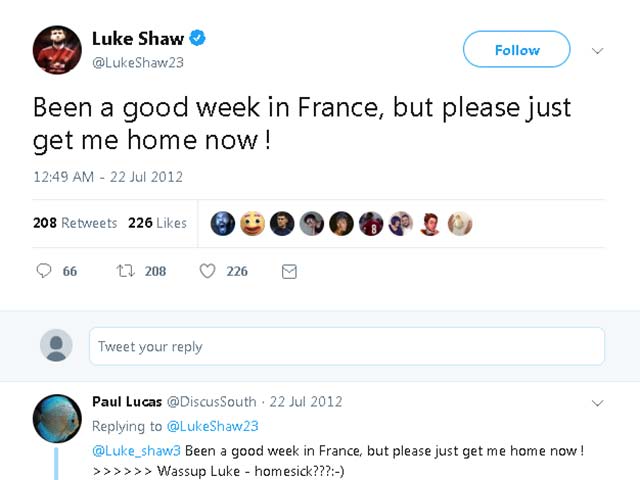Open the @LukeShaw23 handle link
This screenshot has width=640, height=480.
click(138, 62)
